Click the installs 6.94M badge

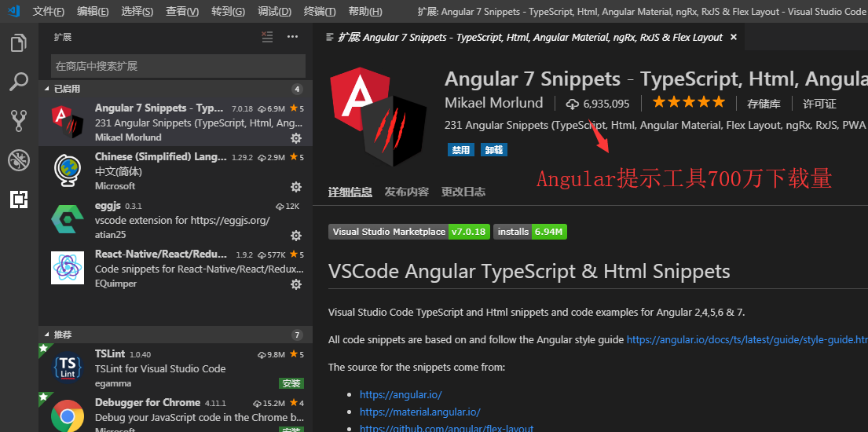pyautogui.click(x=530, y=232)
